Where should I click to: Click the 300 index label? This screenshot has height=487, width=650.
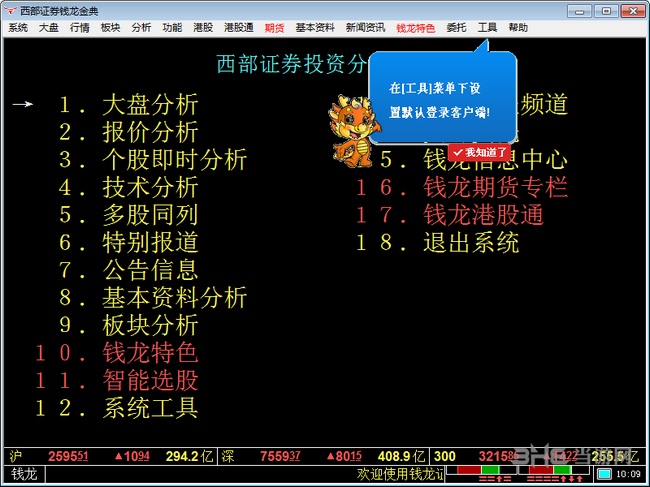(445, 456)
